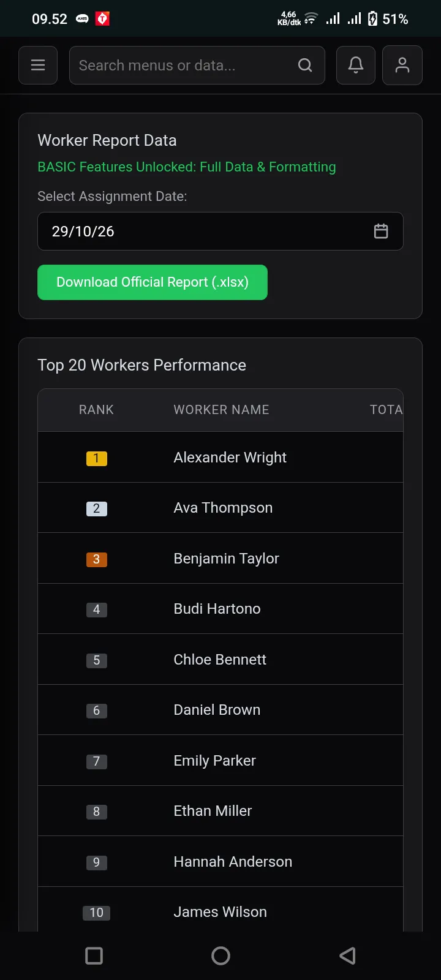Select rank 7 badge
Viewport: 441px width, 980px height.
pos(97,761)
